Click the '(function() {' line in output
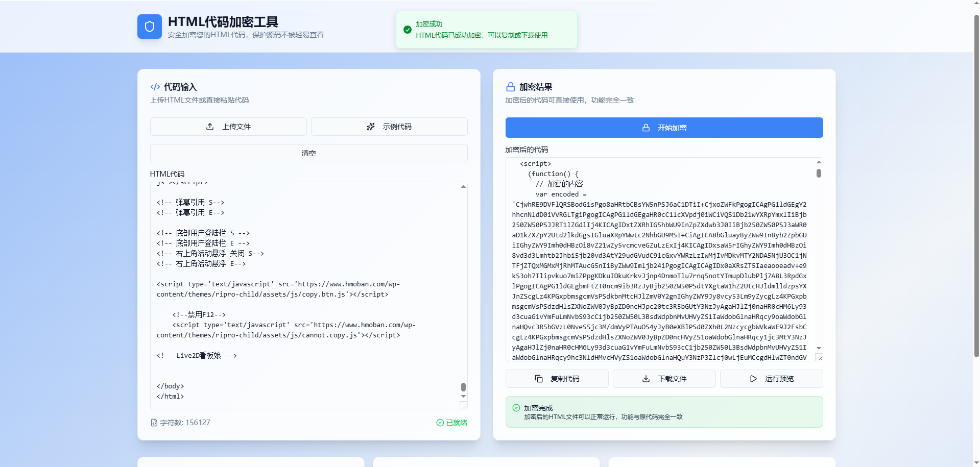 click(553, 174)
